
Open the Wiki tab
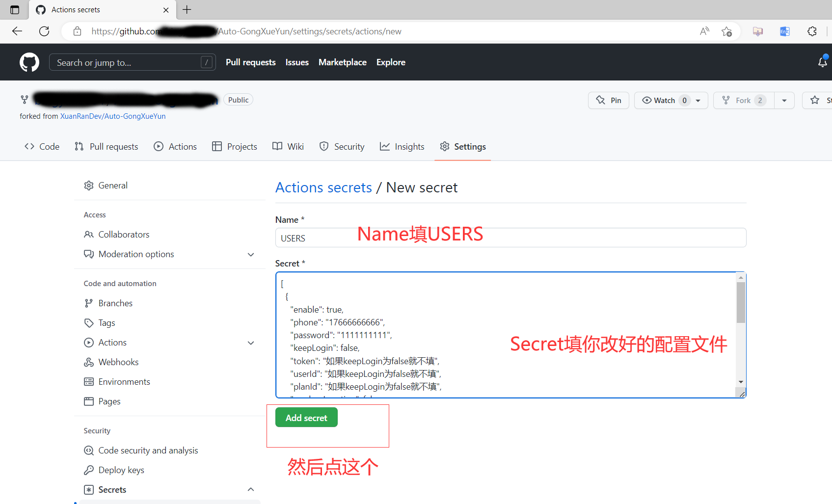point(288,147)
